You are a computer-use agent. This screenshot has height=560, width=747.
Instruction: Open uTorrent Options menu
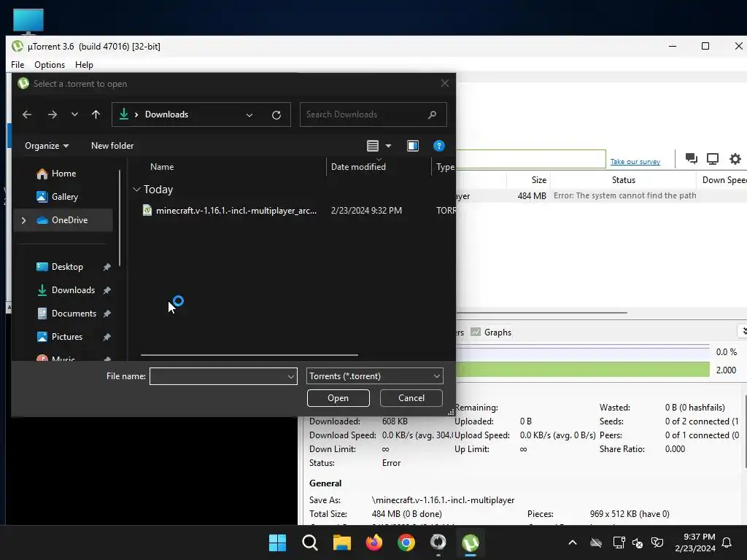pos(50,65)
